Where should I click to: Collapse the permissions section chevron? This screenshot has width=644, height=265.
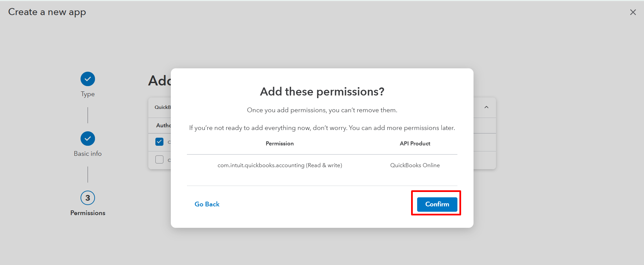tap(486, 107)
